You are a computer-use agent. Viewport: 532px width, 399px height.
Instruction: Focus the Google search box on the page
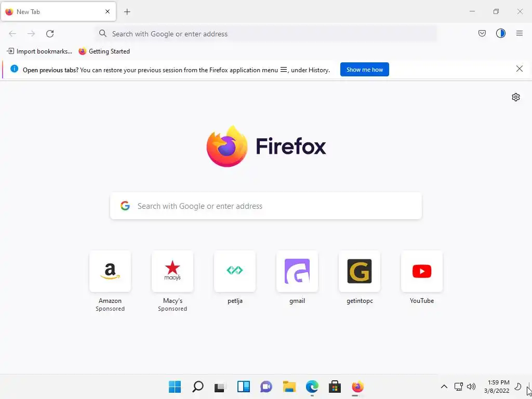coord(265,206)
